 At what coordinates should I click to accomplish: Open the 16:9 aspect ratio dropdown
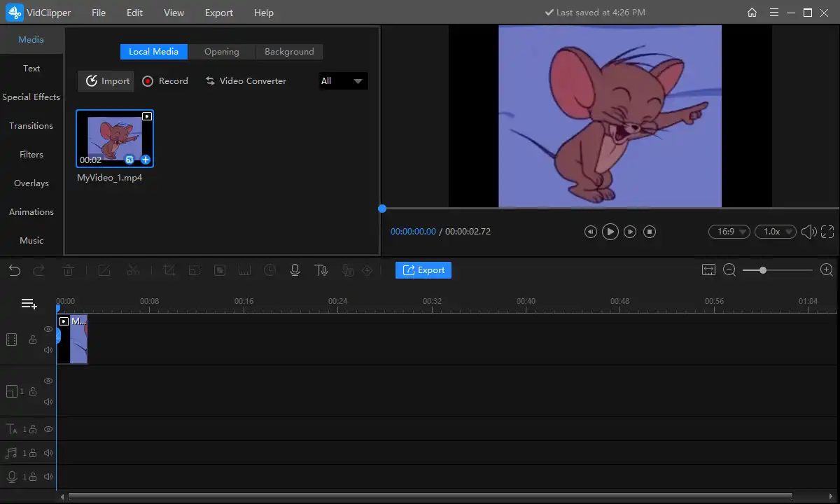(x=729, y=232)
